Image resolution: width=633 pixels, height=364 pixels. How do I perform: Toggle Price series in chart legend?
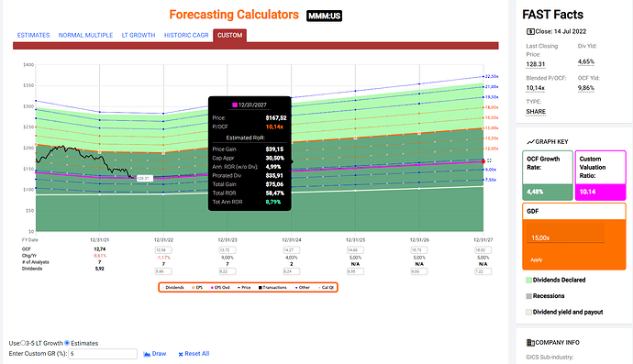(244, 287)
